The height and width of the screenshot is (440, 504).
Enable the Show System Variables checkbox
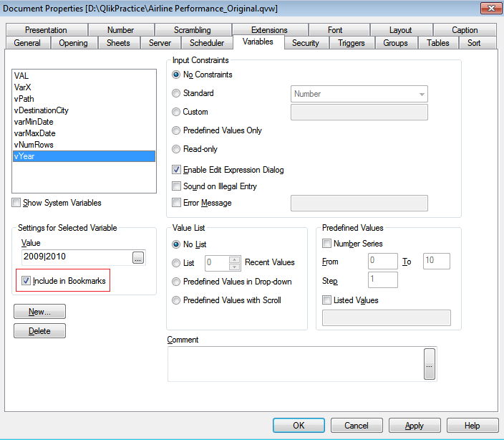pyautogui.click(x=16, y=203)
